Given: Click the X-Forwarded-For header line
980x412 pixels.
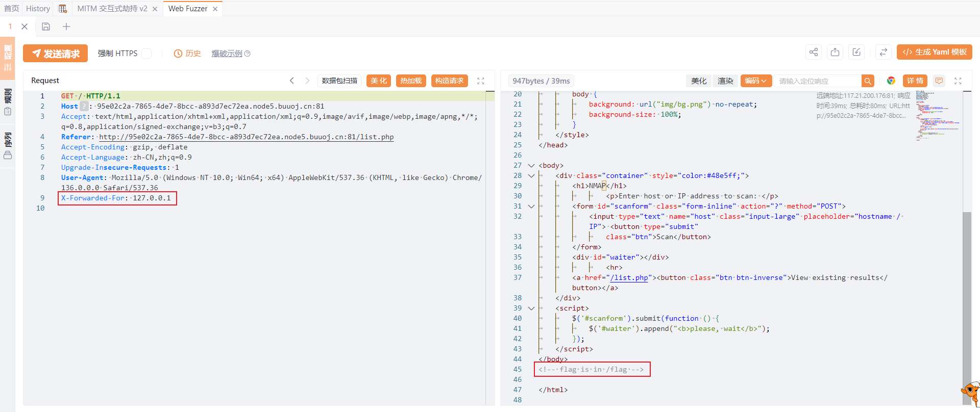Looking at the screenshot, I should 116,198.
